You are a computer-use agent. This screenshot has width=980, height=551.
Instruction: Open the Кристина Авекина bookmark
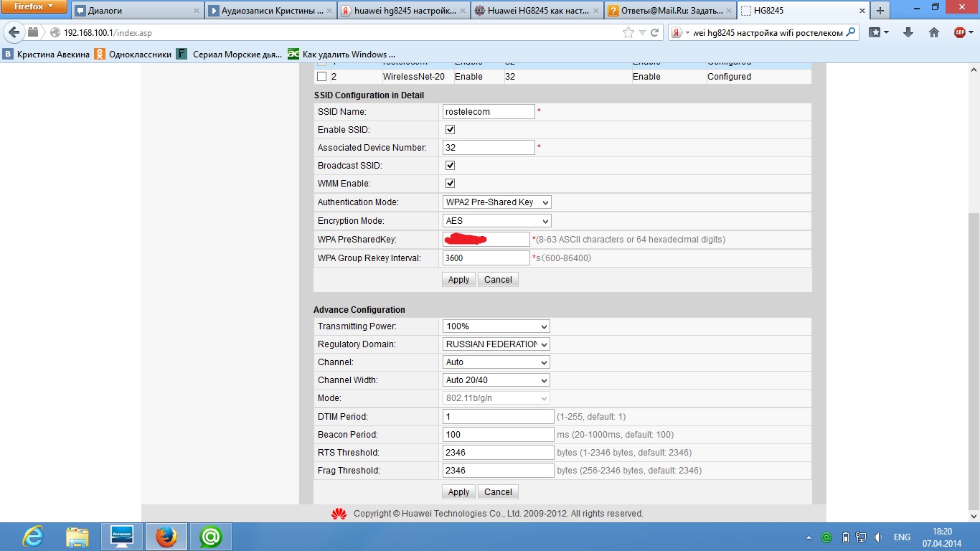[47, 54]
